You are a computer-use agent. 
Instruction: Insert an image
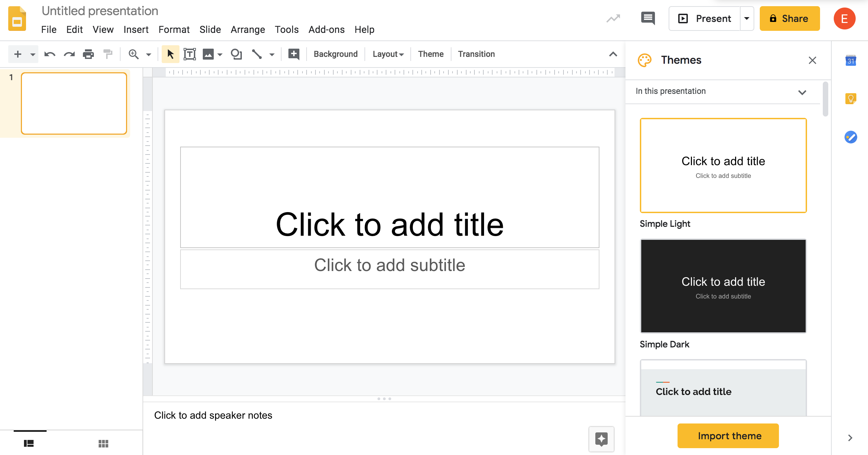[x=209, y=54]
